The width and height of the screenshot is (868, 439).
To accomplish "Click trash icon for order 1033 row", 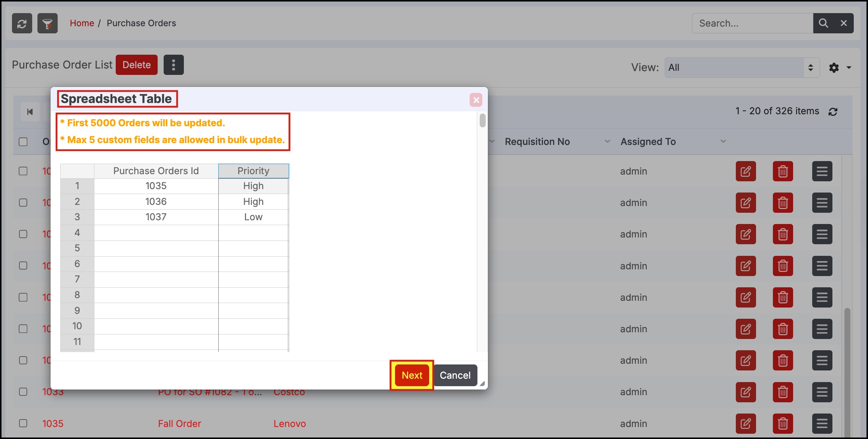I will point(783,392).
